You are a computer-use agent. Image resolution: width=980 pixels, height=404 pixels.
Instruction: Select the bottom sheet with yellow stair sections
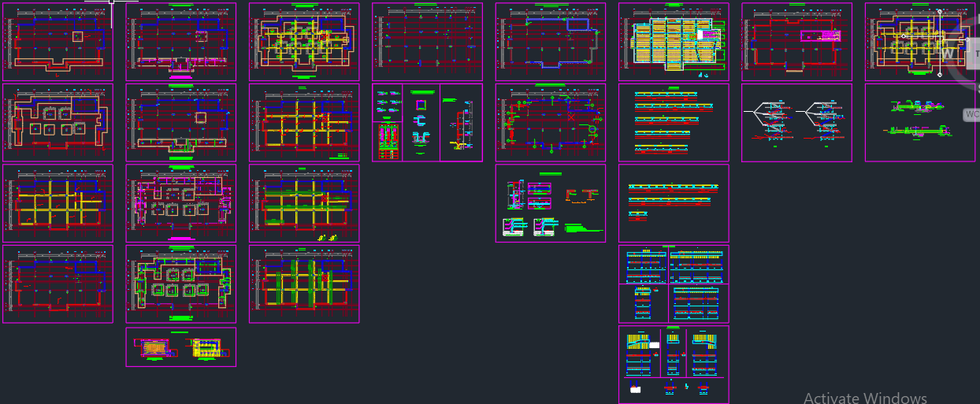point(674,364)
